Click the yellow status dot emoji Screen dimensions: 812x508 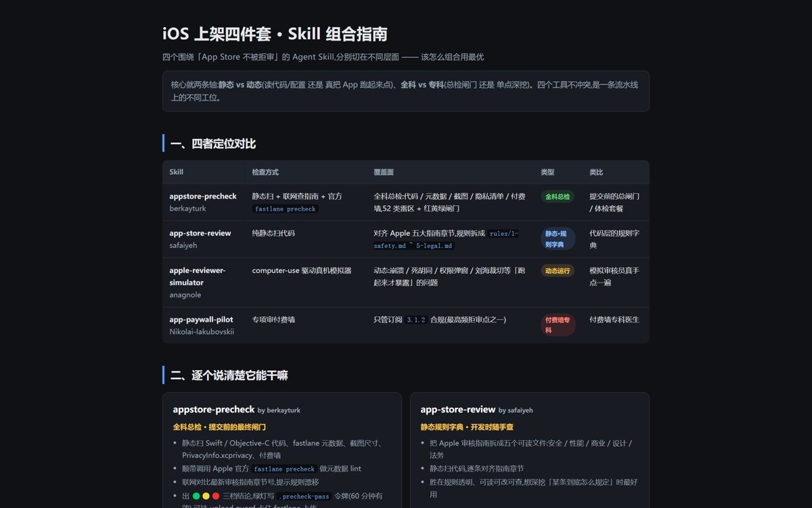click(x=206, y=496)
